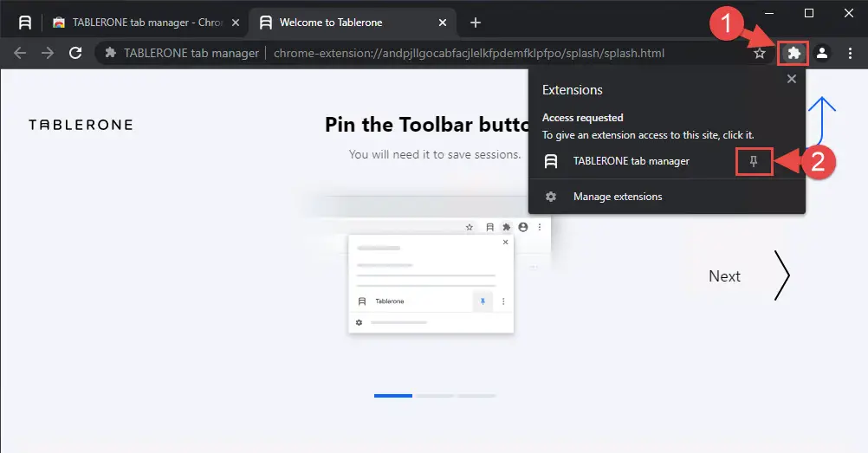Select the first blue progress indicator segment
868x453 pixels.
[393, 396]
